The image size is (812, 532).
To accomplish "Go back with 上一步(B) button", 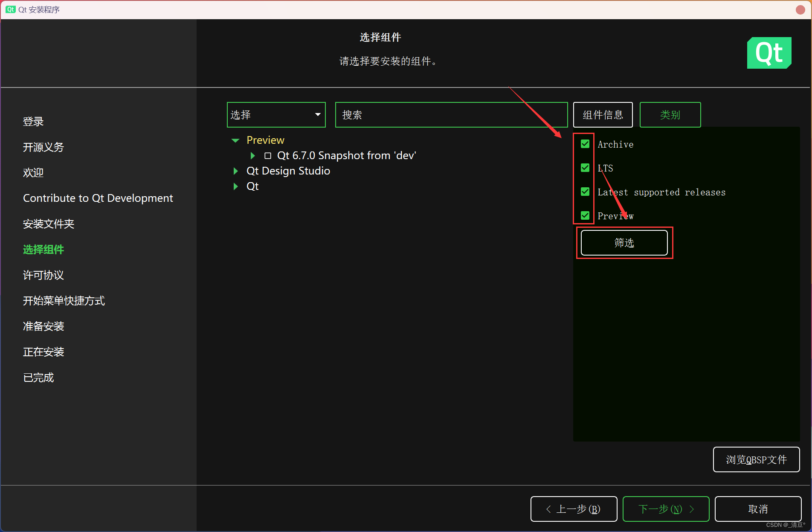I will pyautogui.click(x=574, y=509).
